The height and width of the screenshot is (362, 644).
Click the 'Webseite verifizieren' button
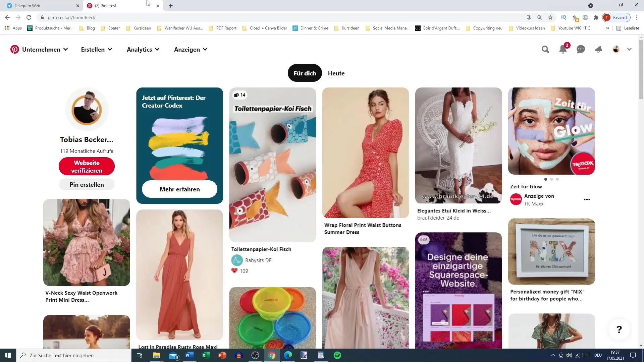point(86,167)
